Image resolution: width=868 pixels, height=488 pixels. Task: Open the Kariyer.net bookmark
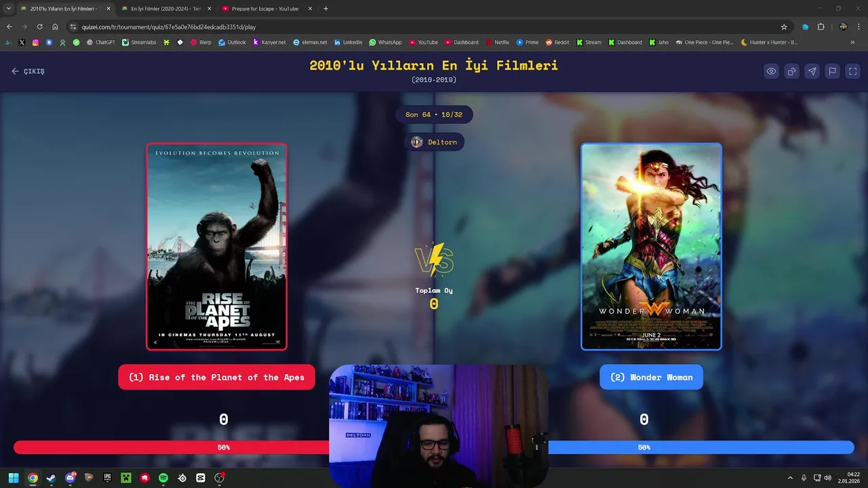point(269,42)
